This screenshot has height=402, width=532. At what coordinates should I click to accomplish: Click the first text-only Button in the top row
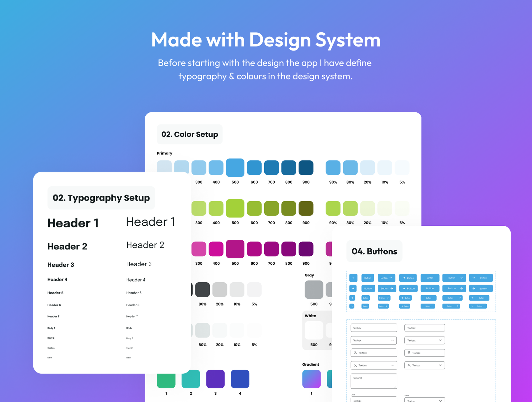pyautogui.click(x=368, y=278)
